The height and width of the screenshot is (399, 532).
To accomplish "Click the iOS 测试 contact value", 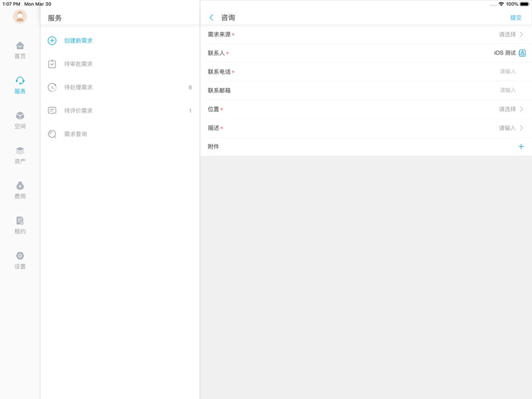I will point(505,53).
